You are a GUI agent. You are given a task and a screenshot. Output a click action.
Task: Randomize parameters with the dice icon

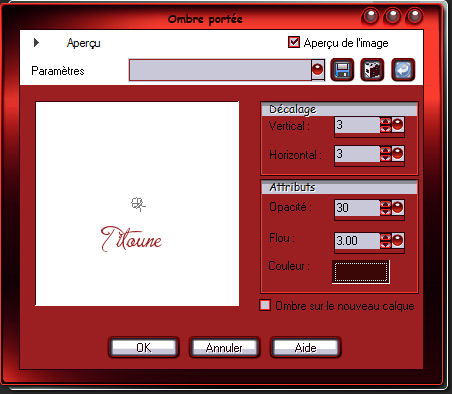tap(372, 70)
